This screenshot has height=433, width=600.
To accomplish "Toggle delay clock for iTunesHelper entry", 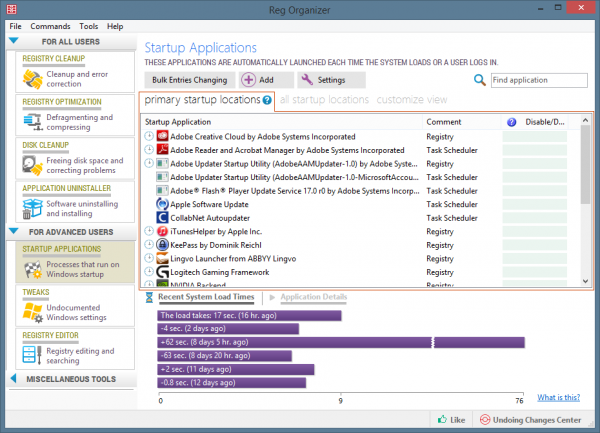I will pos(149,230).
